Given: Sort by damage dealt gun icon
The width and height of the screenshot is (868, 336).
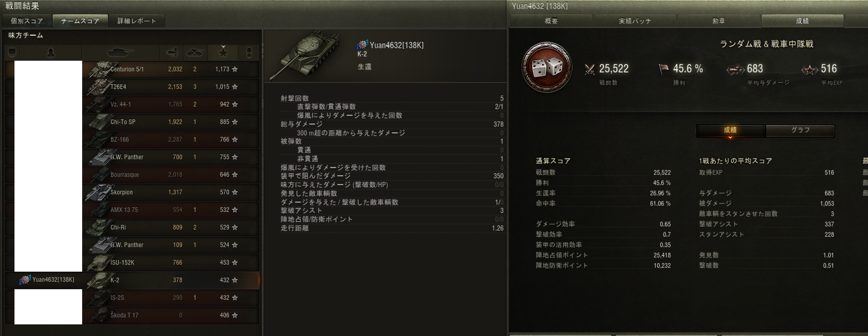Looking at the screenshot, I should coord(172,52).
